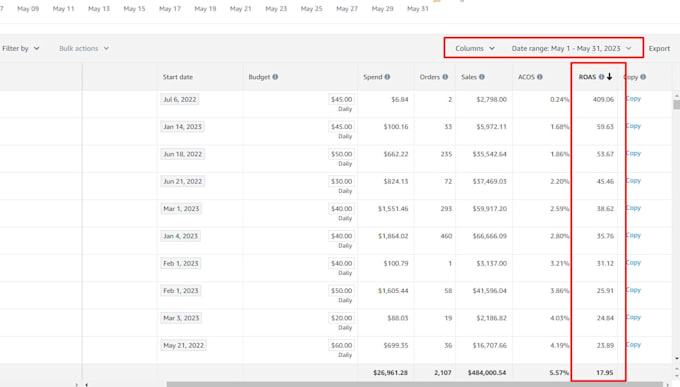The height and width of the screenshot is (387, 680).
Task: Copy the campaign with ROAS 53.67
Action: coord(634,153)
